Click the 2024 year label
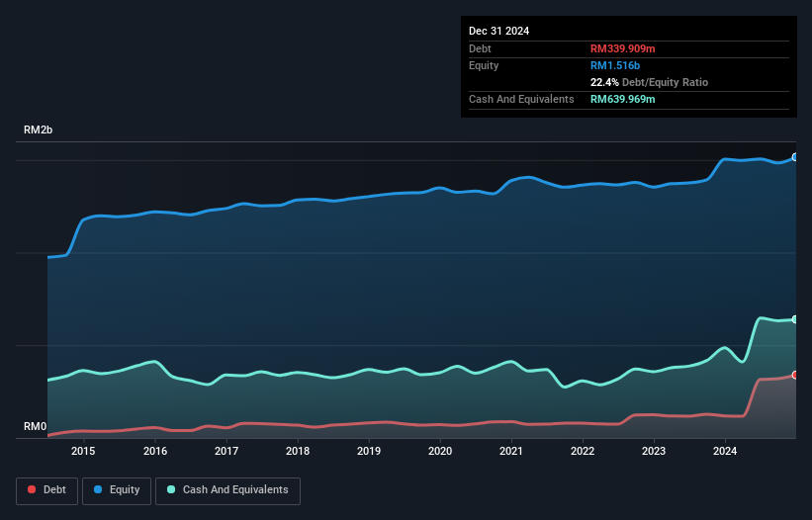The width and height of the screenshot is (812, 520). [x=725, y=452]
